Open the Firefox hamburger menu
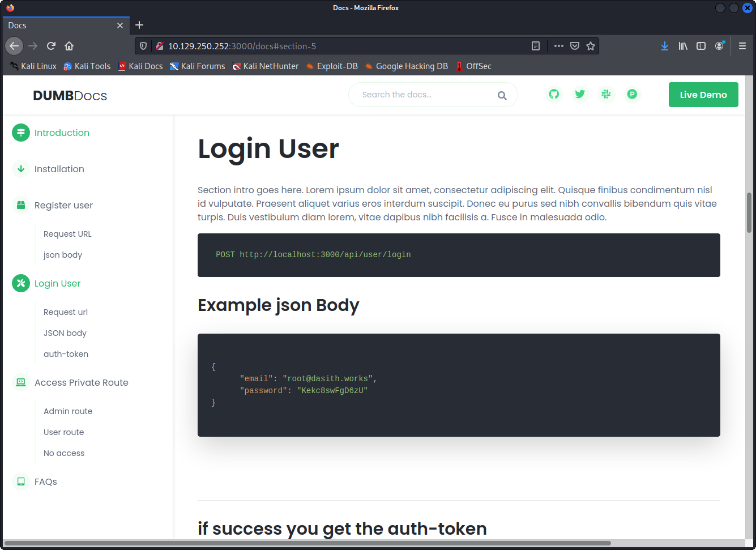 742,46
